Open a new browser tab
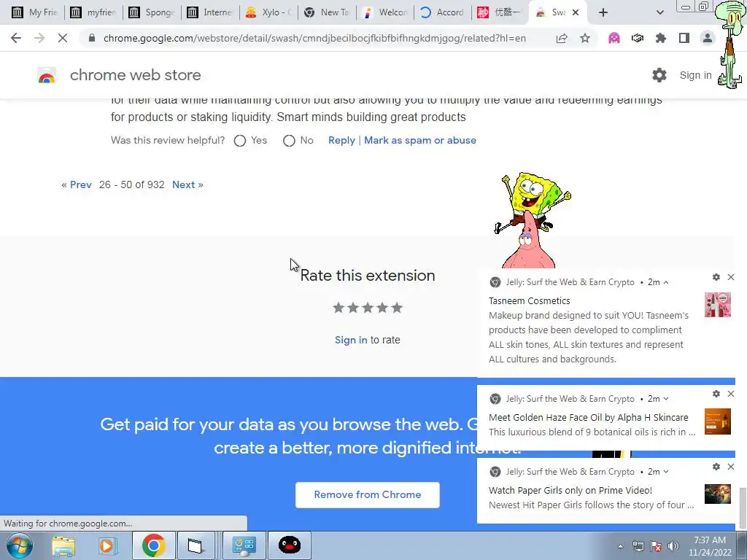747x560 pixels. point(603,12)
